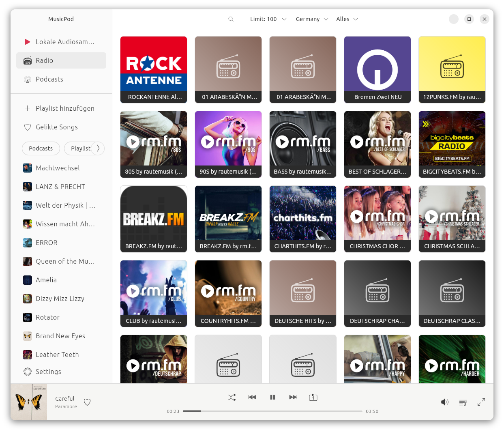
Task: Open Dizzy Mizz Lizzy in sidebar
Action: (x=61, y=299)
